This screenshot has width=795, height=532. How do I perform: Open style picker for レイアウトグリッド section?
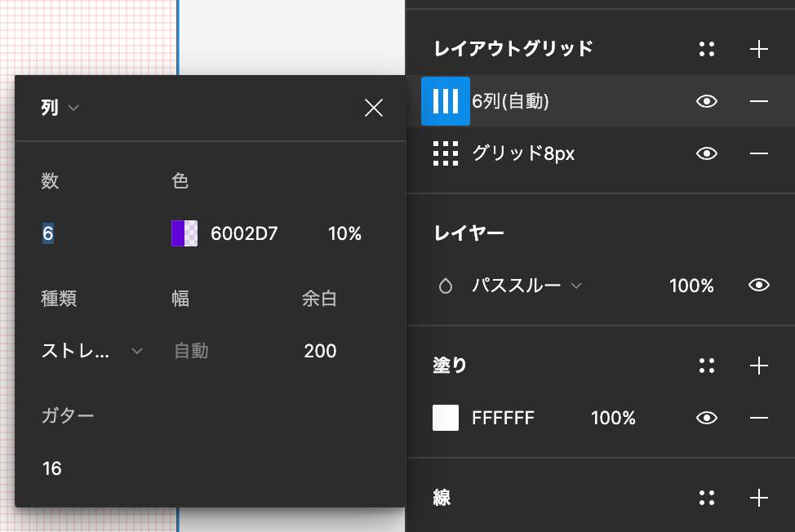[x=706, y=49]
